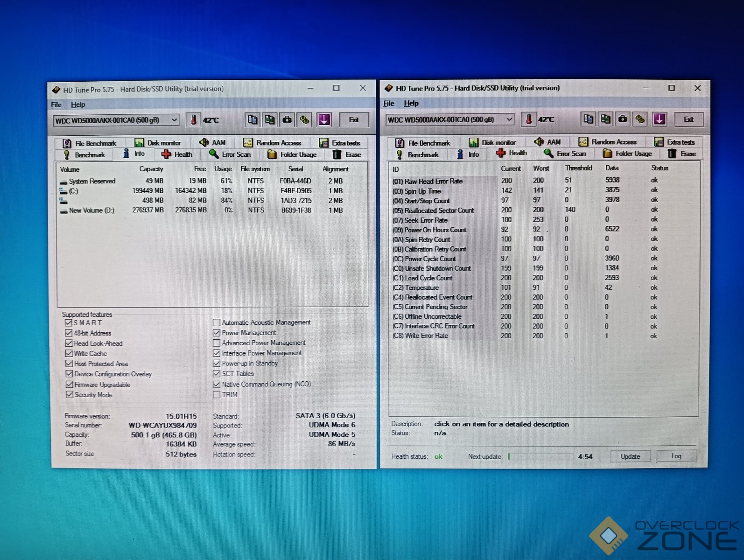
Task: Click temperature thermometer icon in left window
Action: pyautogui.click(x=193, y=120)
